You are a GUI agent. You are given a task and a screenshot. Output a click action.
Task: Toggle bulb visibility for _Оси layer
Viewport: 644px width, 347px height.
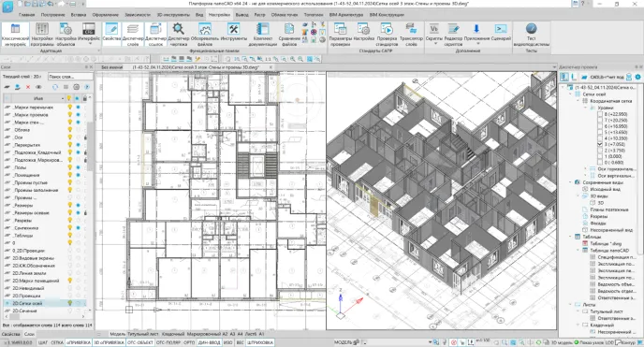70,137
